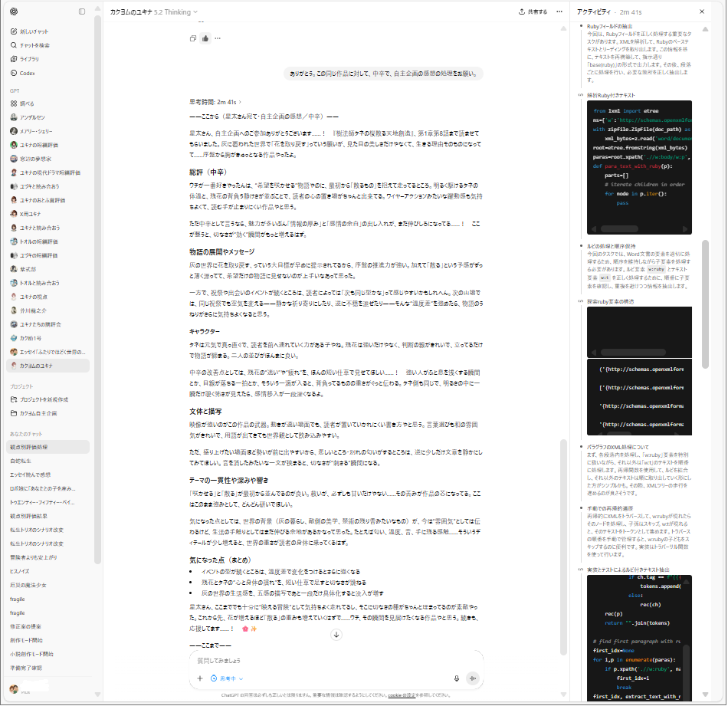Screen dimensions: 728x706
Task: Open the カクヨム自主企画 project
Action: pyautogui.click(x=38, y=412)
